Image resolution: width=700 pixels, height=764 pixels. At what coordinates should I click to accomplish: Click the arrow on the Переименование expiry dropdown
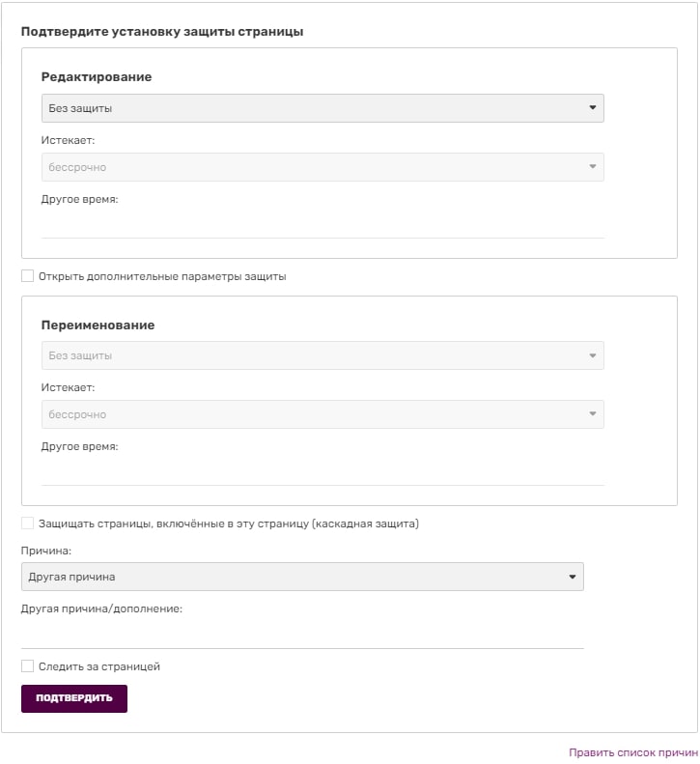[x=593, y=414]
